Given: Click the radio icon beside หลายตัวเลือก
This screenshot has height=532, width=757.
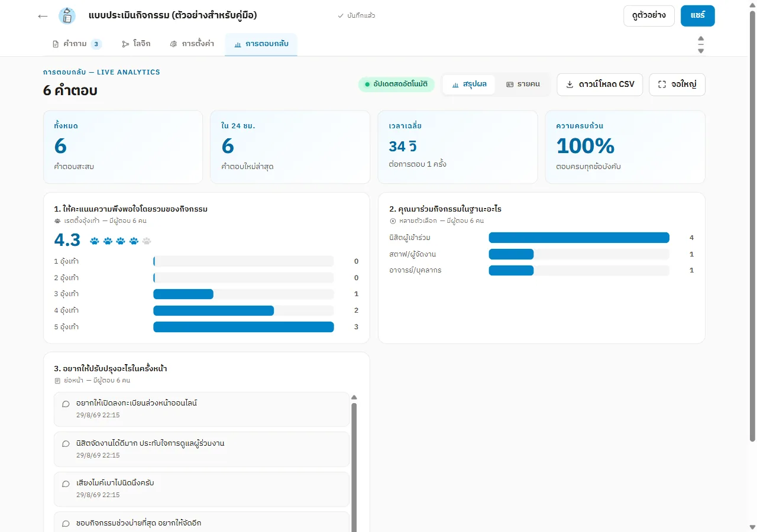Looking at the screenshot, I should [393, 220].
